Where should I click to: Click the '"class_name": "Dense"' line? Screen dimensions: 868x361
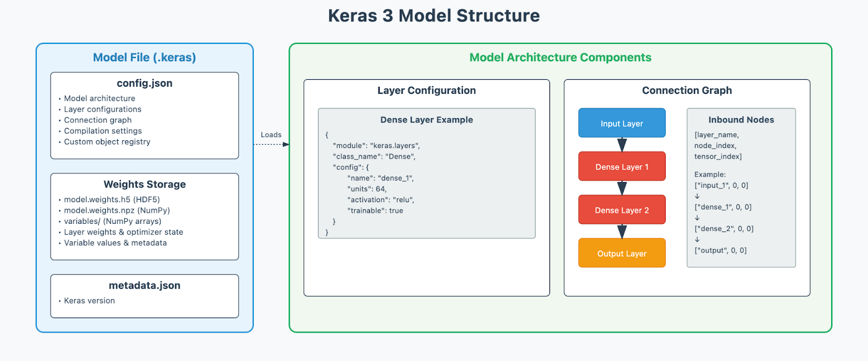(374, 157)
